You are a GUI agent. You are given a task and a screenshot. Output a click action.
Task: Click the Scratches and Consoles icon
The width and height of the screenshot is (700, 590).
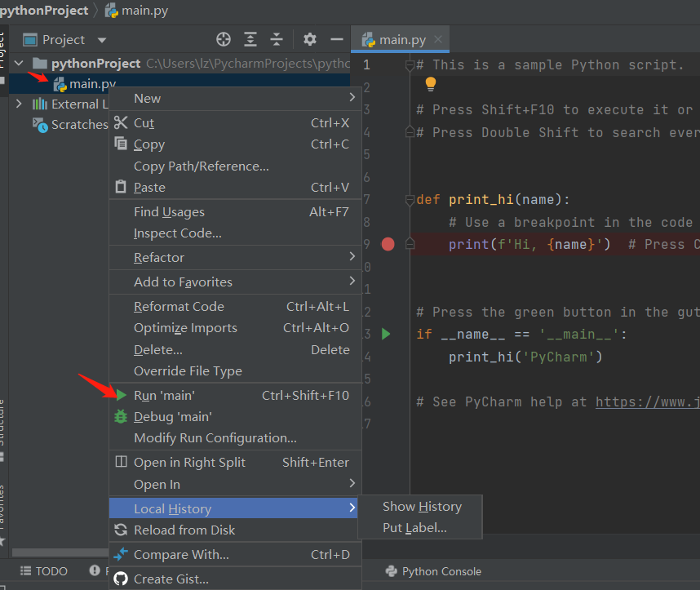coord(40,125)
